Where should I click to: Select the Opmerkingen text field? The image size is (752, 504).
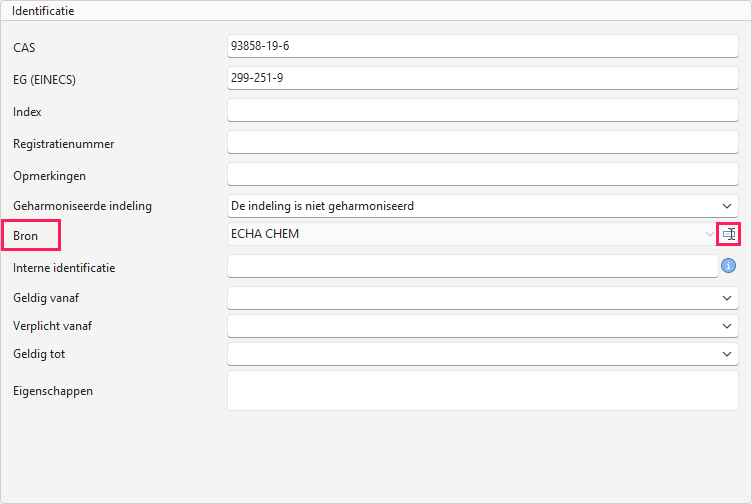click(482, 175)
